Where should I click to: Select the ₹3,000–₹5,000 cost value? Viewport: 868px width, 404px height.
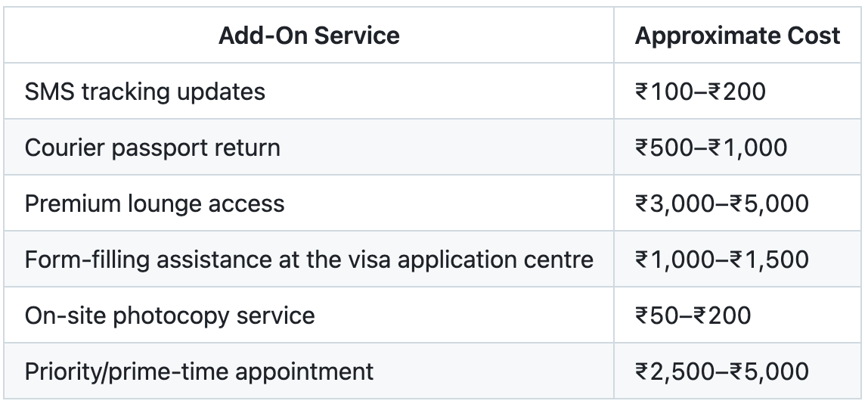(x=721, y=203)
